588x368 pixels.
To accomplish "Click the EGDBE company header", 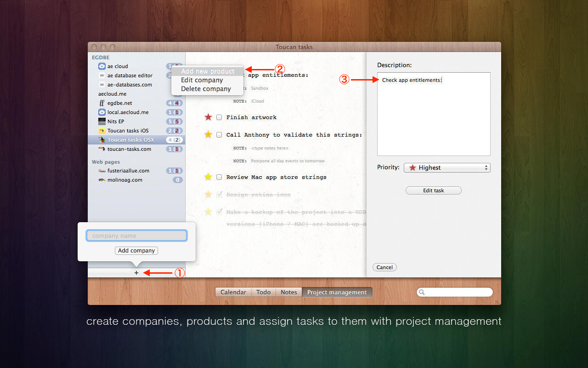I will tap(100, 57).
